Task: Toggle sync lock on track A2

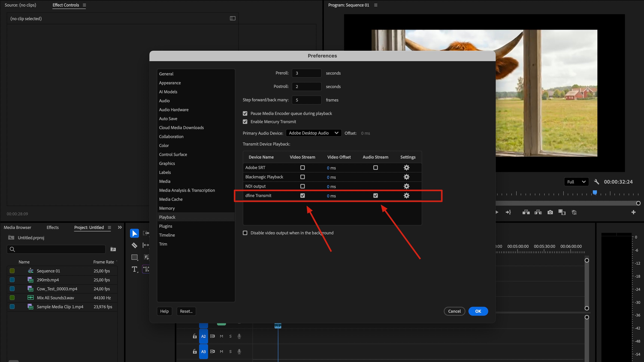Action: tap(213, 336)
